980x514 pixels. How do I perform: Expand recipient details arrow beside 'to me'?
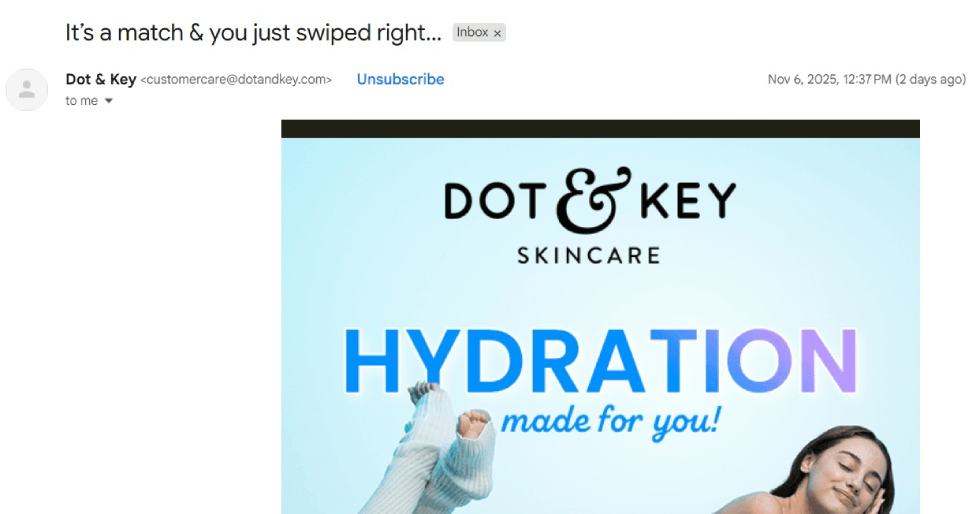click(x=109, y=101)
